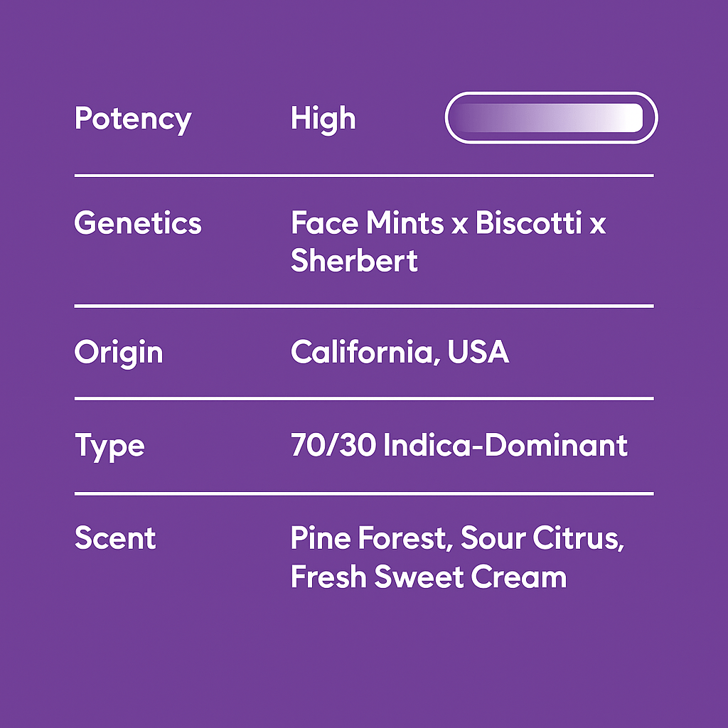This screenshot has width=728, height=728.
Task: Select the High potency value
Action: (323, 119)
